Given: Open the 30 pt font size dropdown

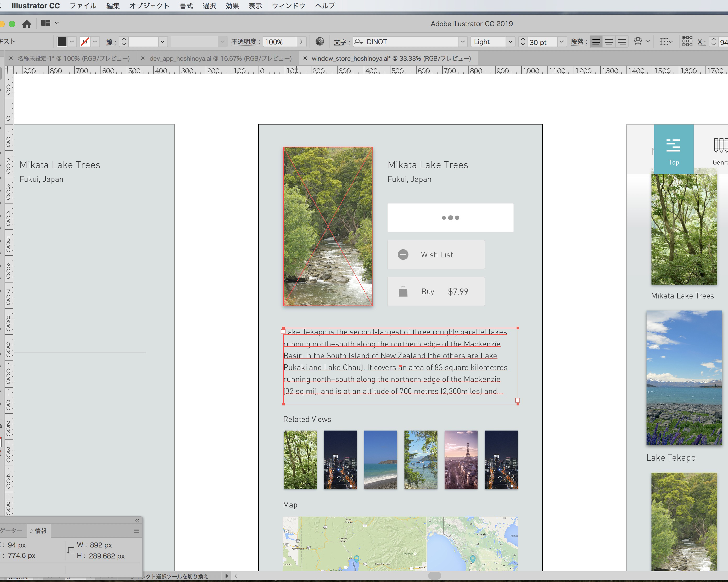Looking at the screenshot, I should click(562, 42).
